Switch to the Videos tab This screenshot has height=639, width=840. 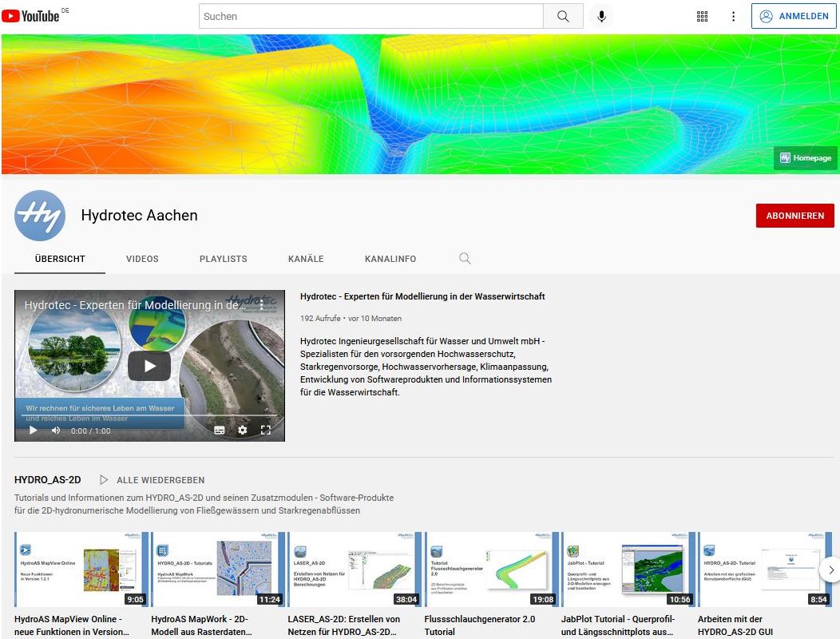(x=142, y=259)
